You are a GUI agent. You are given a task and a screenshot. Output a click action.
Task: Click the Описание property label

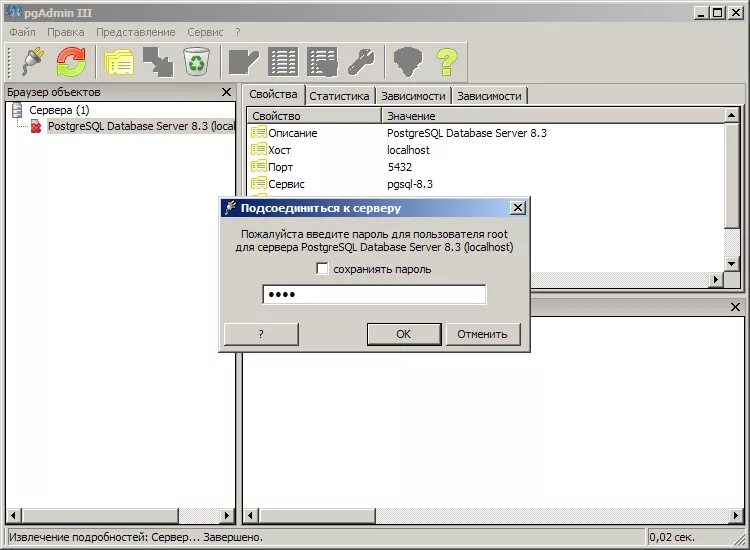pyautogui.click(x=292, y=133)
